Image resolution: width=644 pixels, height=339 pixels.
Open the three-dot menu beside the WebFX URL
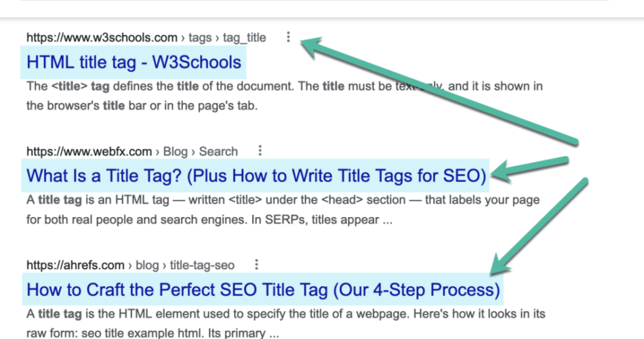coord(260,151)
